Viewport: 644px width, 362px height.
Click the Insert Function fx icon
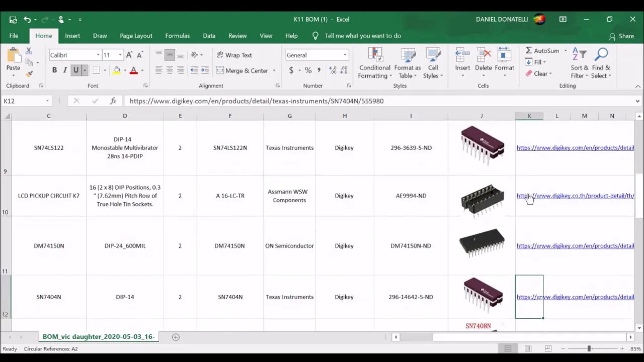[113, 101]
